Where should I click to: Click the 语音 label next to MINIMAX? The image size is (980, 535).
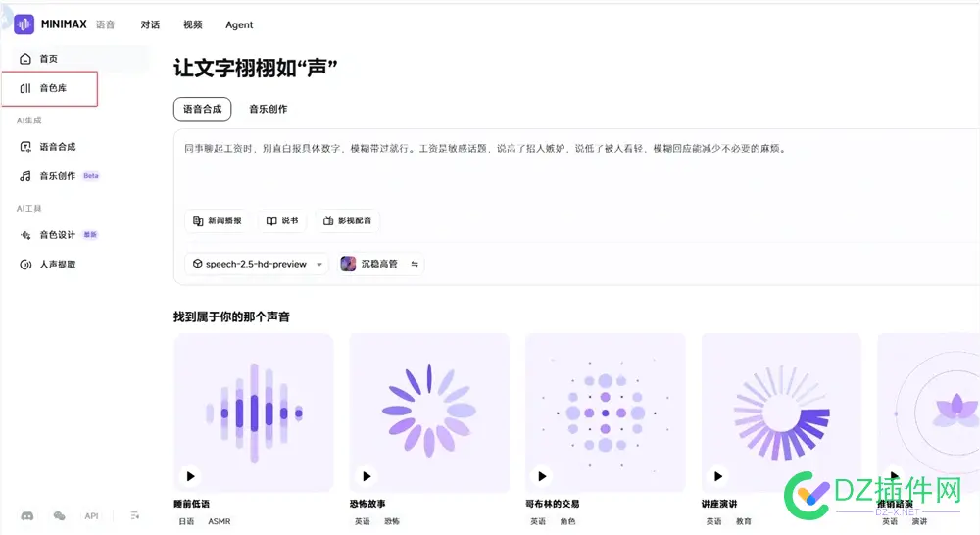coord(105,25)
